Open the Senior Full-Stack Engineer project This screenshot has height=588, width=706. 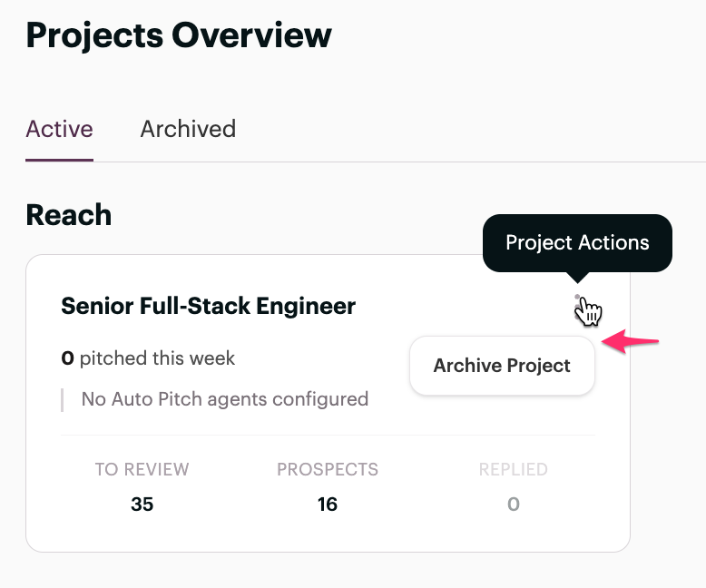coord(208,306)
